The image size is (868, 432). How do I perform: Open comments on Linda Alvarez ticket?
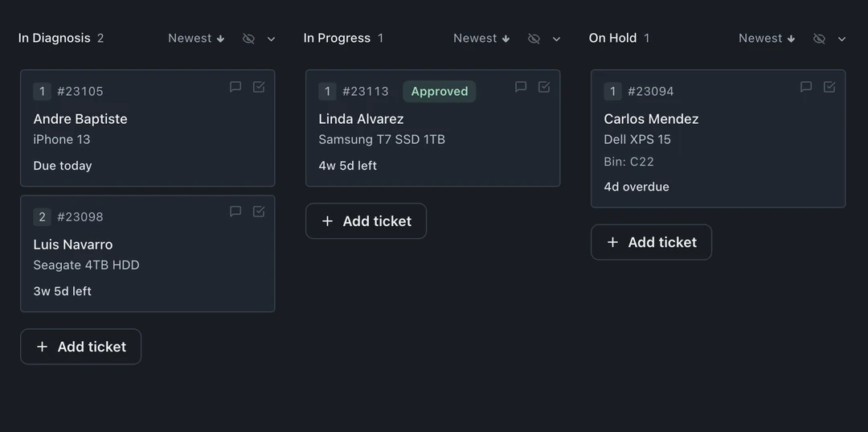520,87
